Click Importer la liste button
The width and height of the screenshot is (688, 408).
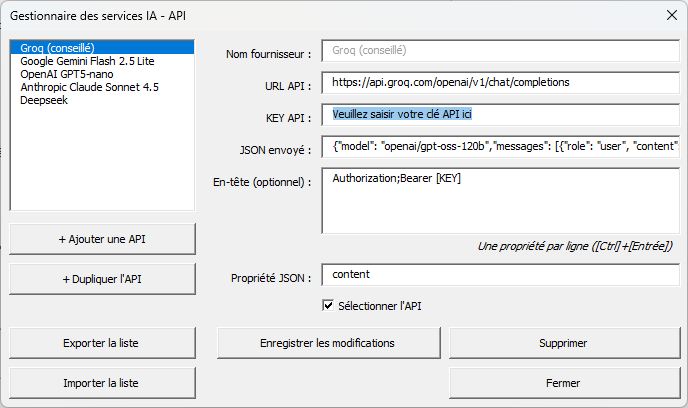click(100, 383)
